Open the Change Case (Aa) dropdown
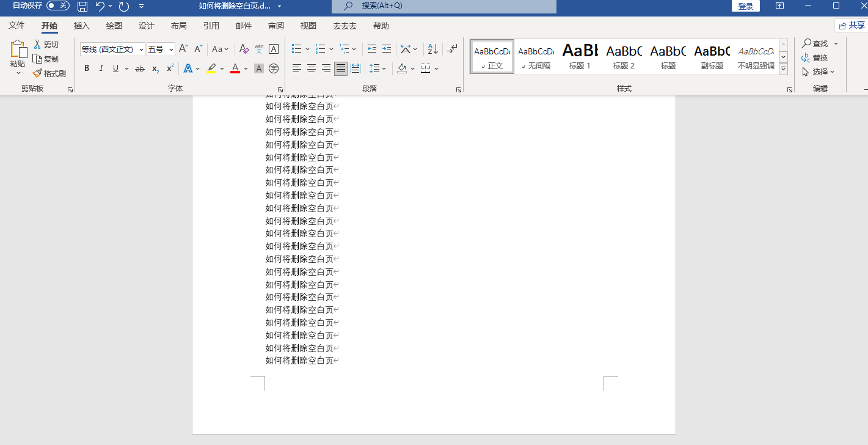868x445 pixels. [220, 49]
